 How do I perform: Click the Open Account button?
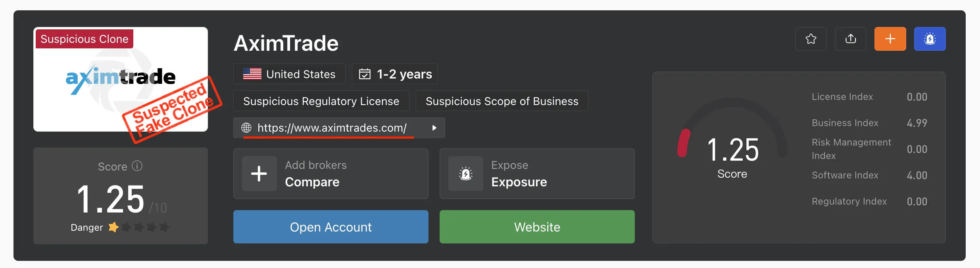coord(331,227)
